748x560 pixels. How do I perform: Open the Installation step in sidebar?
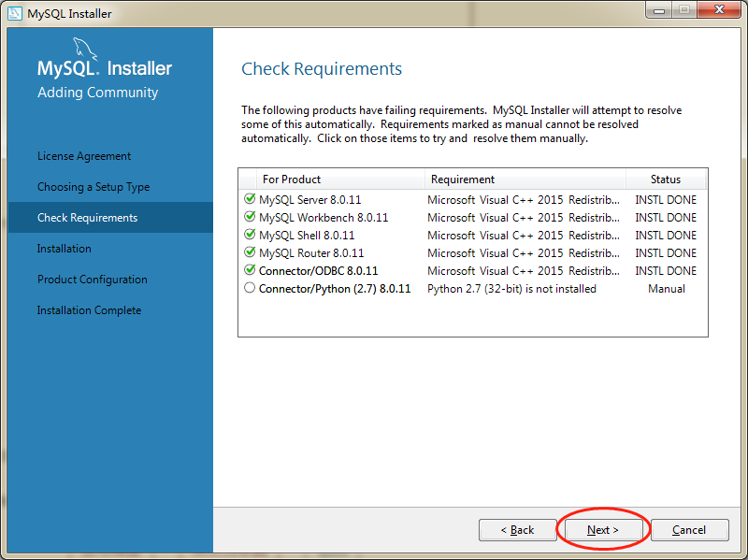pyautogui.click(x=63, y=248)
